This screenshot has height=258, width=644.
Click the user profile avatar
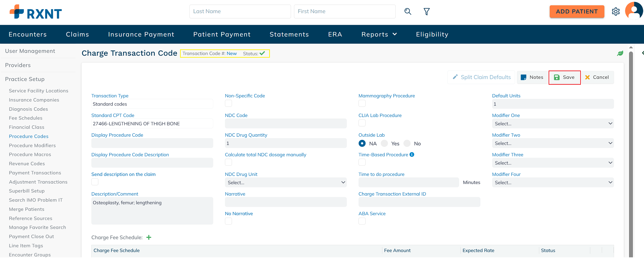coord(634,11)
